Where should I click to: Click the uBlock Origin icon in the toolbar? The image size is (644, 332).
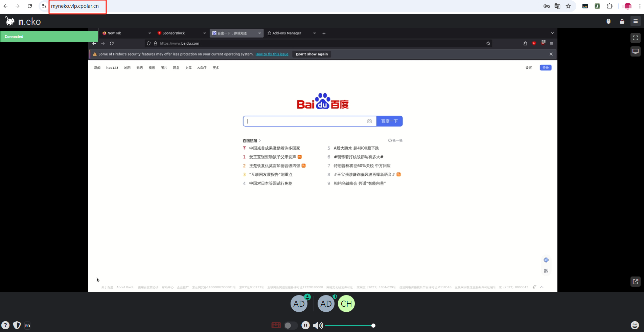tap(543, 43)
